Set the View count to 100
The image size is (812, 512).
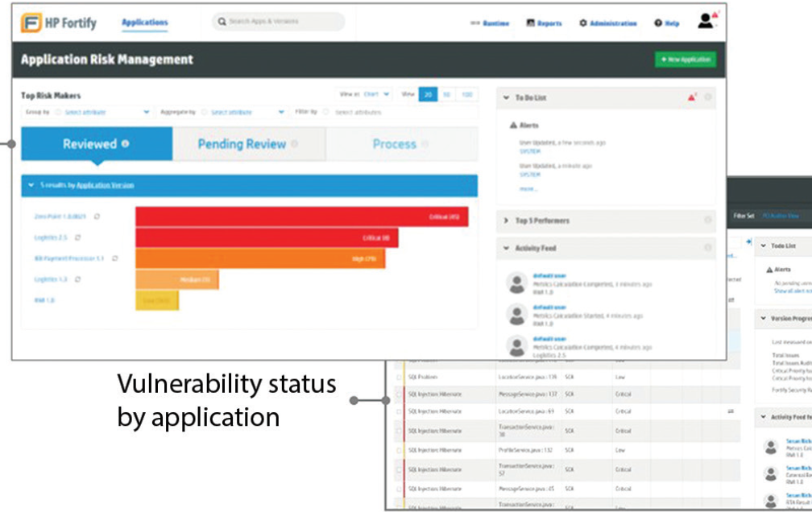pos(466,94)
